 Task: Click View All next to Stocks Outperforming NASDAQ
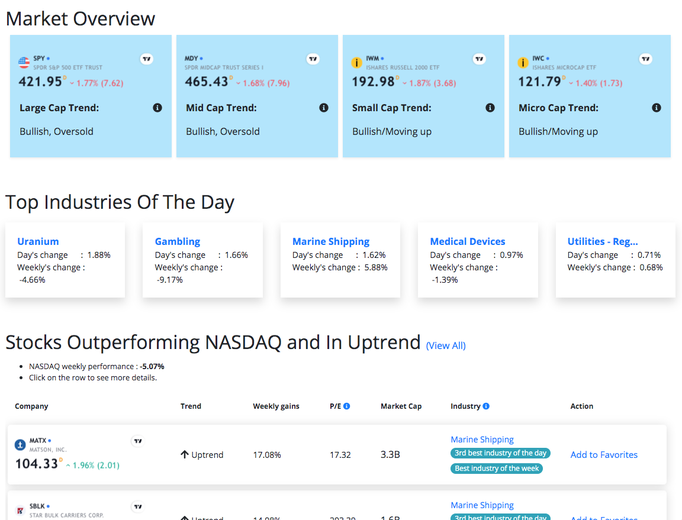pos(445,346)
